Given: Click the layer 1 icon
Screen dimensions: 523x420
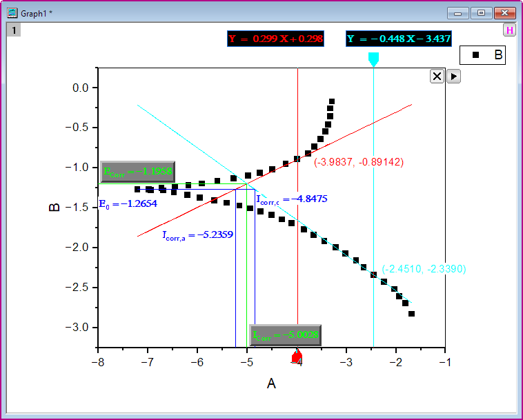Looking at the screenshot, I should point(14,30).
